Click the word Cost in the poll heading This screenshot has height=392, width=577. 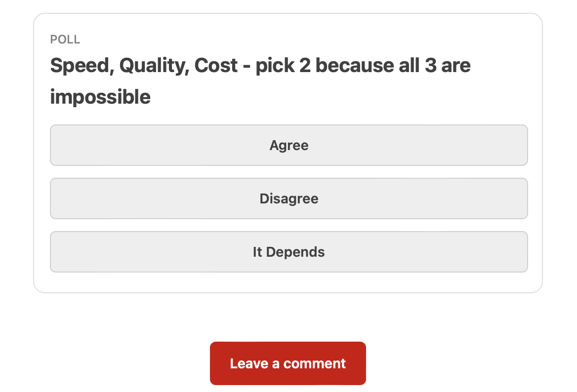coord(216,66)
